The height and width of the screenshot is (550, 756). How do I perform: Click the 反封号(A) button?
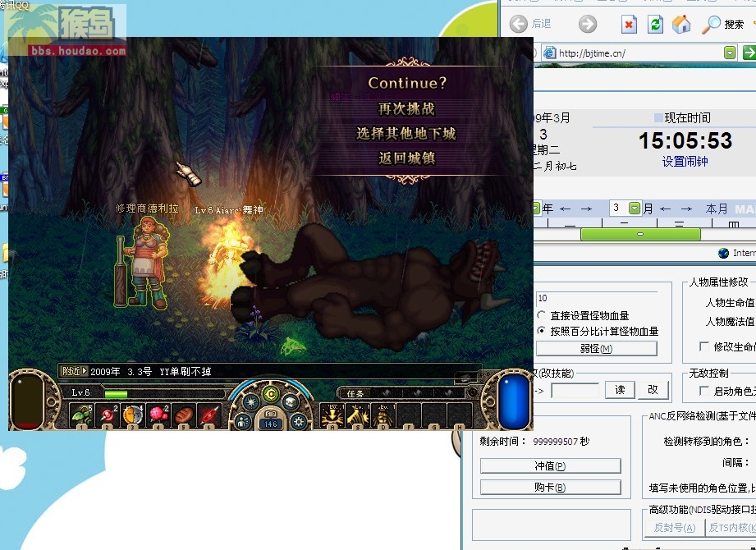(x=675, y=528)
